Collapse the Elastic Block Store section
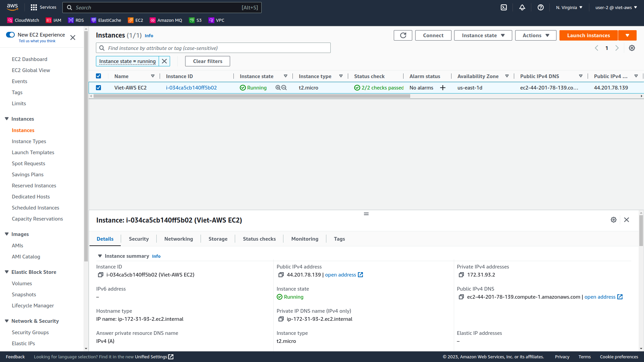The image size is (644, 362). coord(7,272)
